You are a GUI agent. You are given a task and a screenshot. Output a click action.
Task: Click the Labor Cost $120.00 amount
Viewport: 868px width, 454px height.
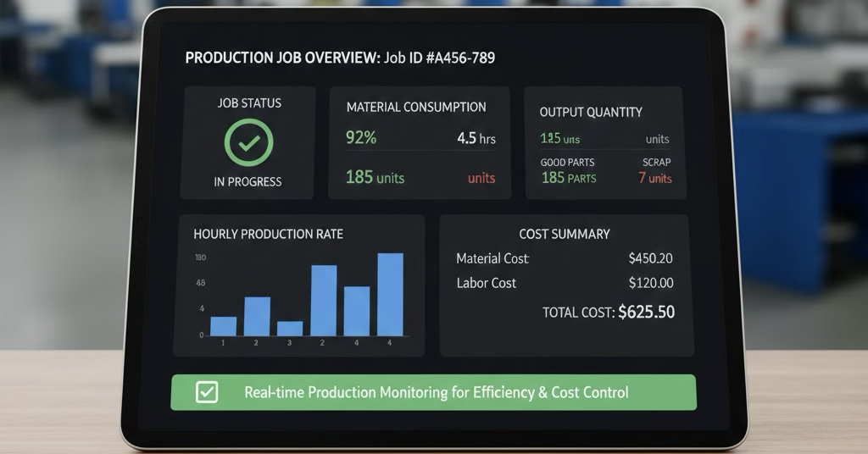tap(650, 283)
